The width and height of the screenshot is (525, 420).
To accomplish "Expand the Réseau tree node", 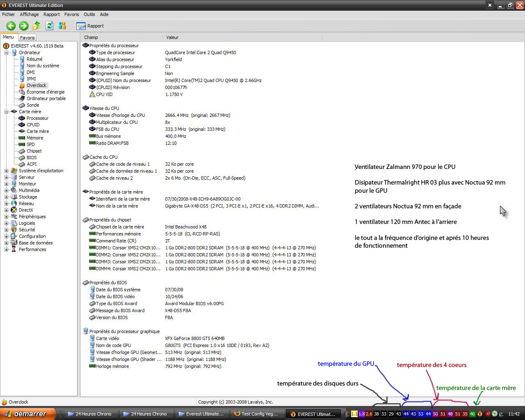I will click(7, 203).
